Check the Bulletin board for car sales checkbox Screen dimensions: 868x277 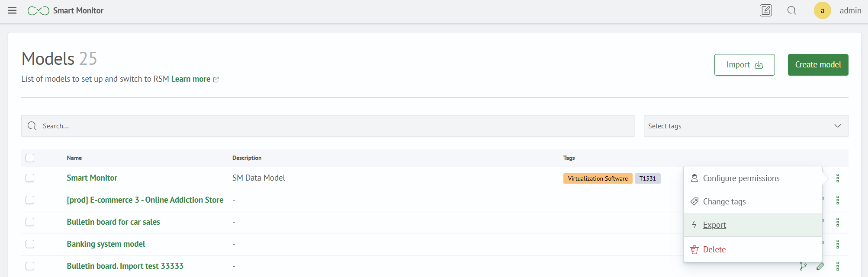coord(30,222)
